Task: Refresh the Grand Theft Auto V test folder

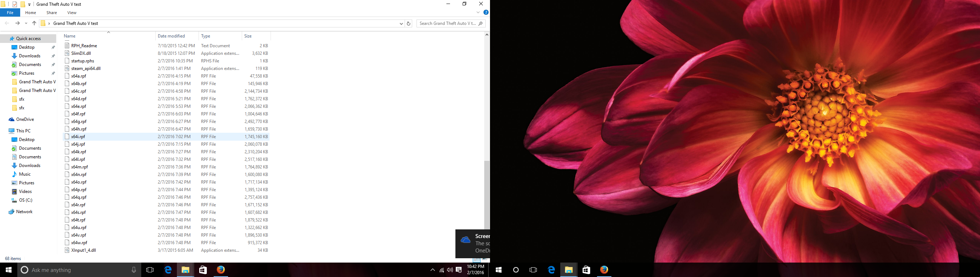Action: (x=409, y=23)
